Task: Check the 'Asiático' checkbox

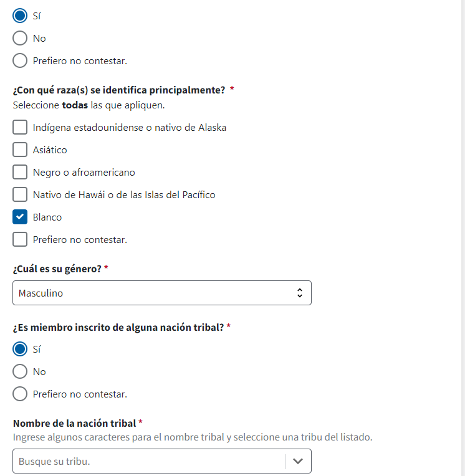Action: point(20,150)
